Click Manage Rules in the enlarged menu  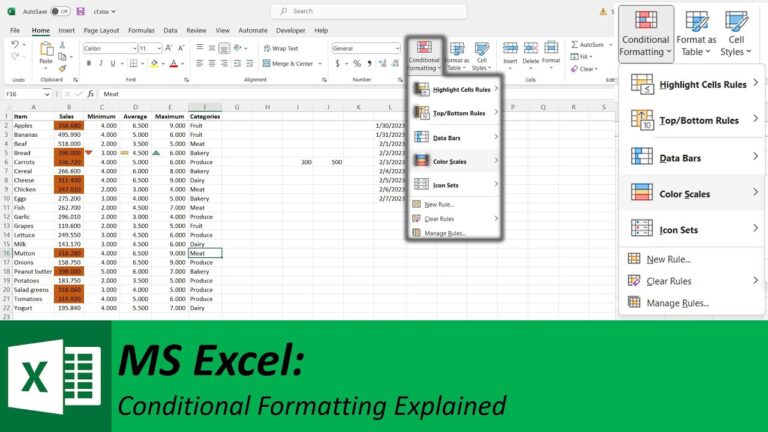click(677, 303)
